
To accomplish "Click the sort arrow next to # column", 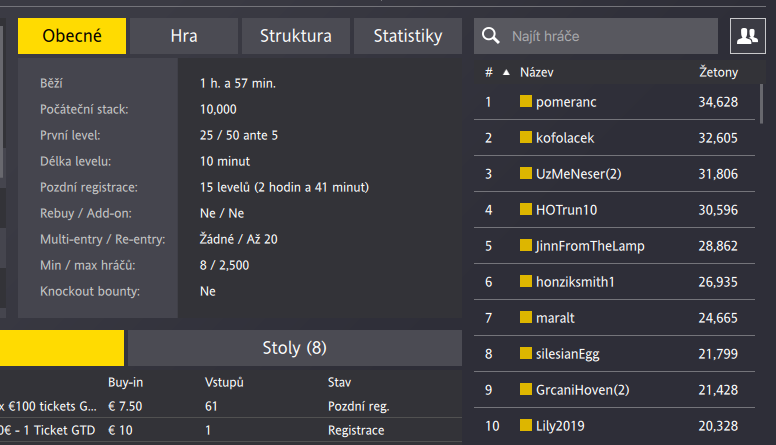I will (x=506, y=72).
